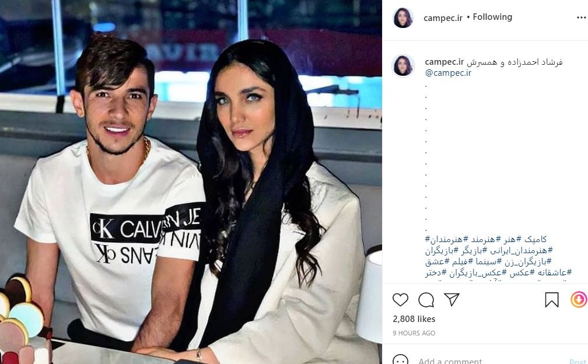Click campec.ir avatar beside the caption
The width and height of the screenshot is (588, 364).
403,65
